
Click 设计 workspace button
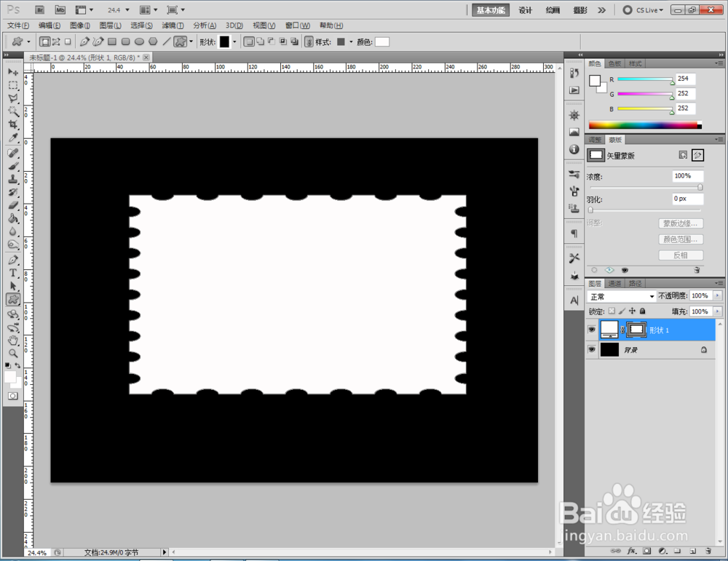[526, 9]
